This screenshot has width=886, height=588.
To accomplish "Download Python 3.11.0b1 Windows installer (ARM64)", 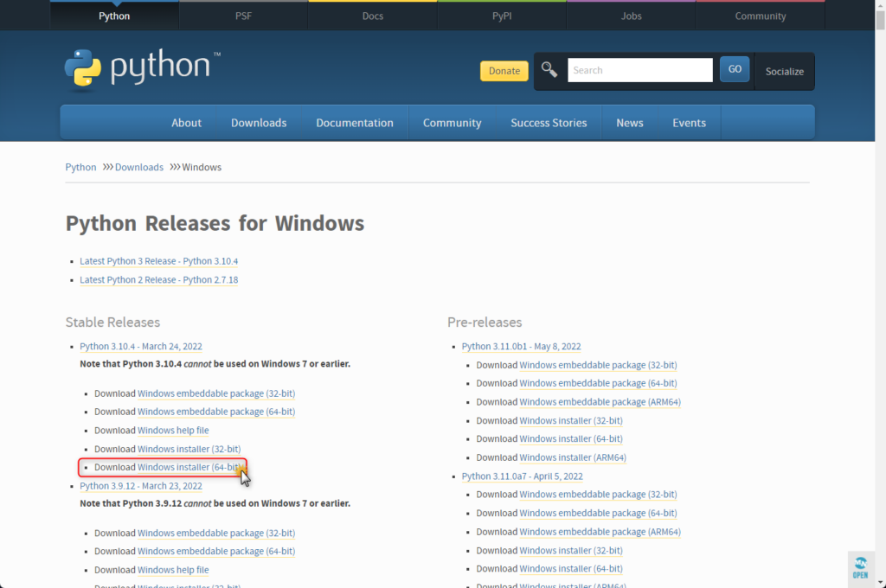I will [573, 457].
